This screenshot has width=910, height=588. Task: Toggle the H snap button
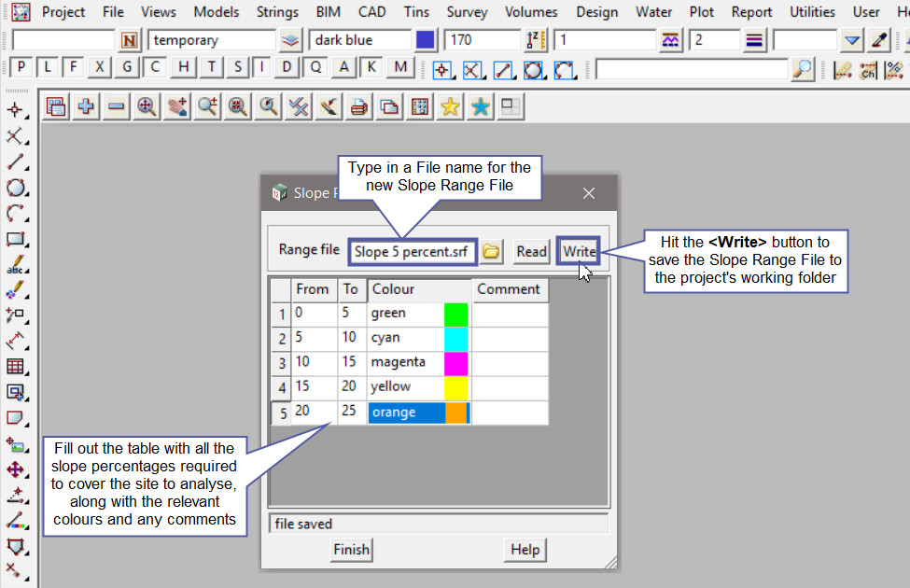[183, 67]
